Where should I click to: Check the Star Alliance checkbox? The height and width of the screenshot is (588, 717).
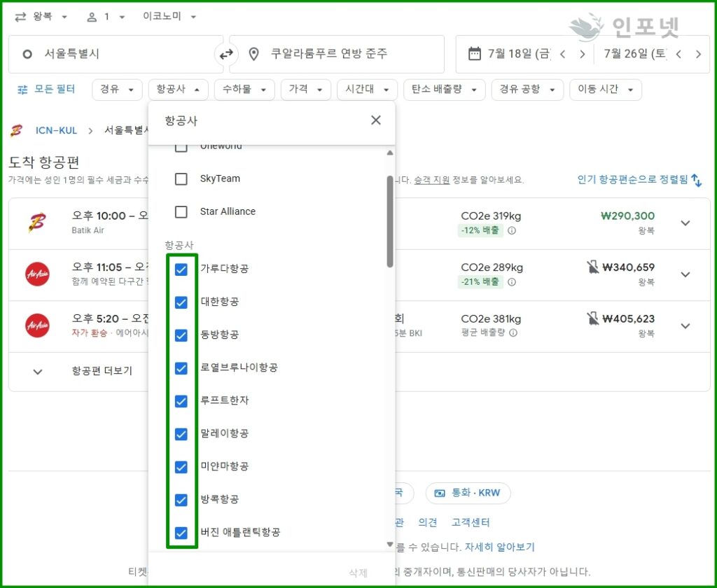pos(181,211)
